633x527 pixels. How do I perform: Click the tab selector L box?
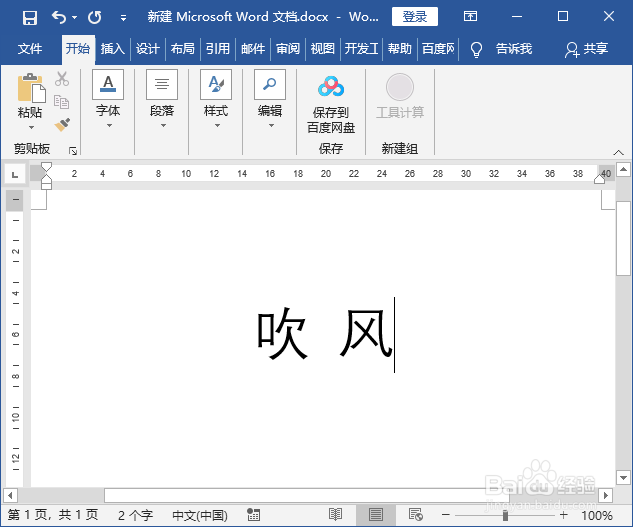click(x=15, y=174)
